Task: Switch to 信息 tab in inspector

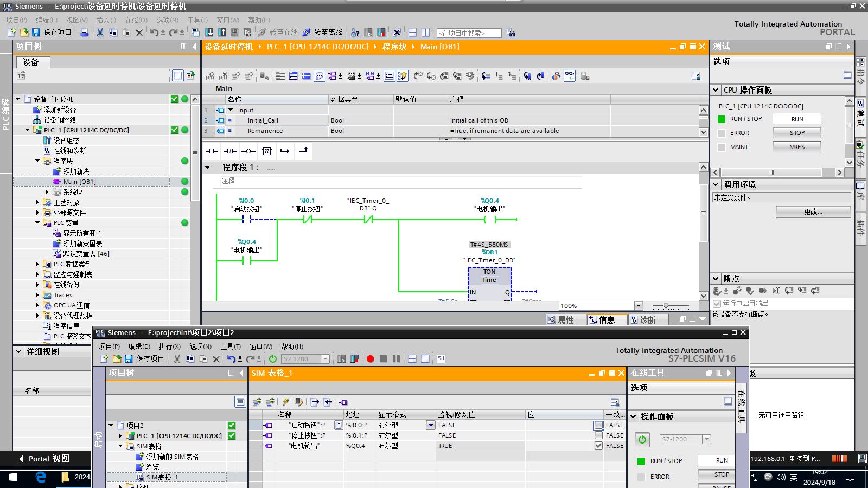Action: pos(607,320)
